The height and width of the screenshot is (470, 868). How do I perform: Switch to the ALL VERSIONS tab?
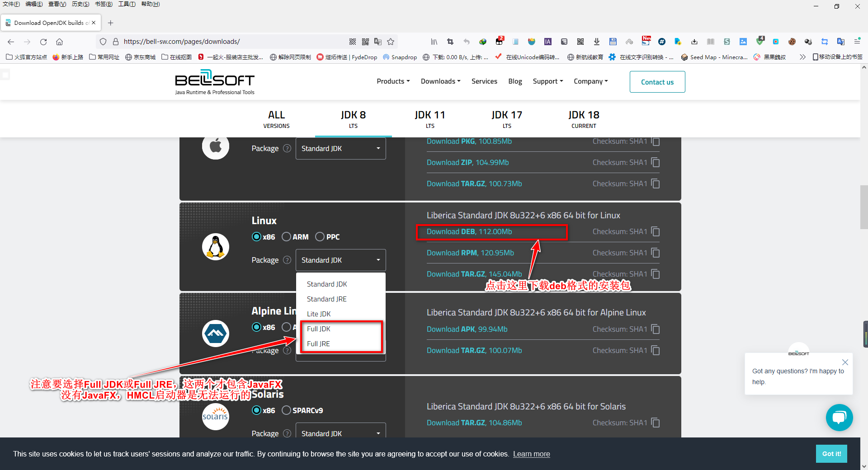click(x=277, y=119)
